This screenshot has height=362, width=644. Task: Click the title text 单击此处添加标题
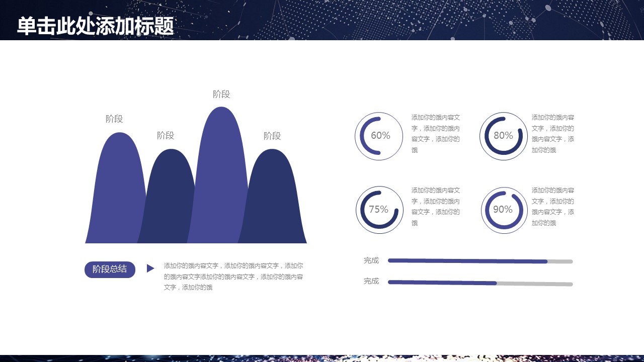(x=96, y=26)
